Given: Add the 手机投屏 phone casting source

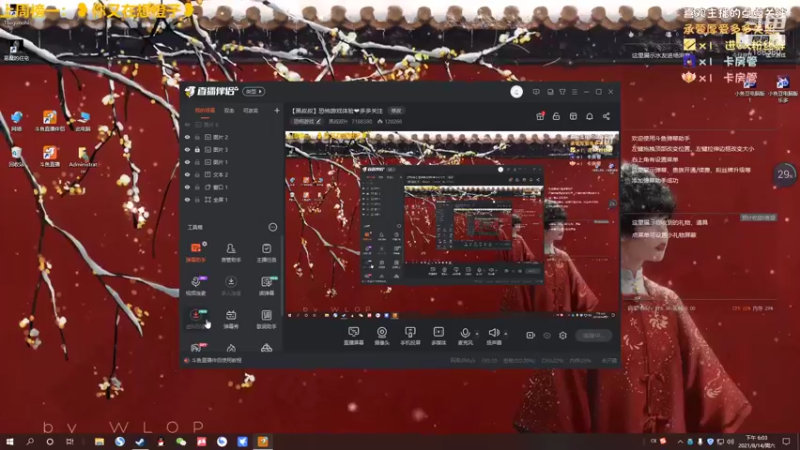Looking at the screenshot, I should (x=410, y=336).
